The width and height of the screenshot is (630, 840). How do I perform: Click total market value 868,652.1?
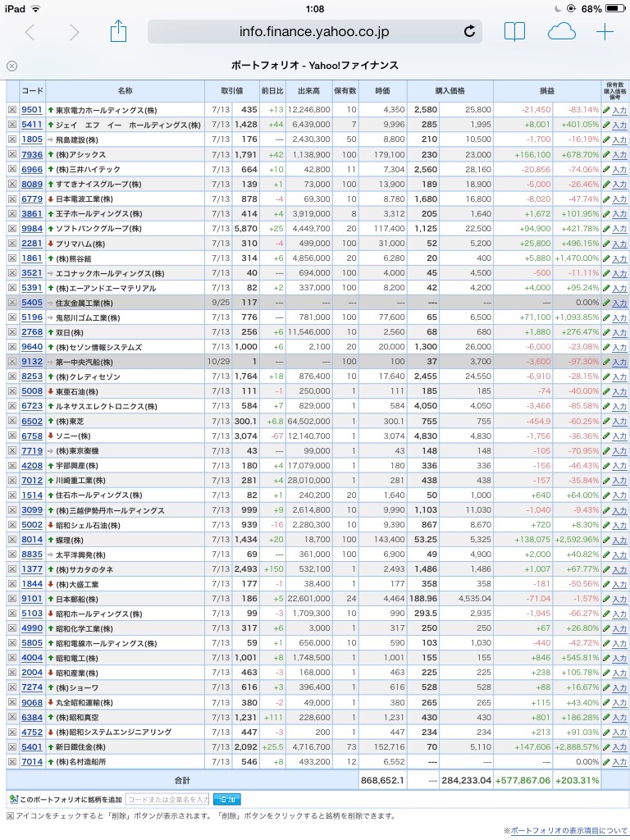tap(382, 781)
